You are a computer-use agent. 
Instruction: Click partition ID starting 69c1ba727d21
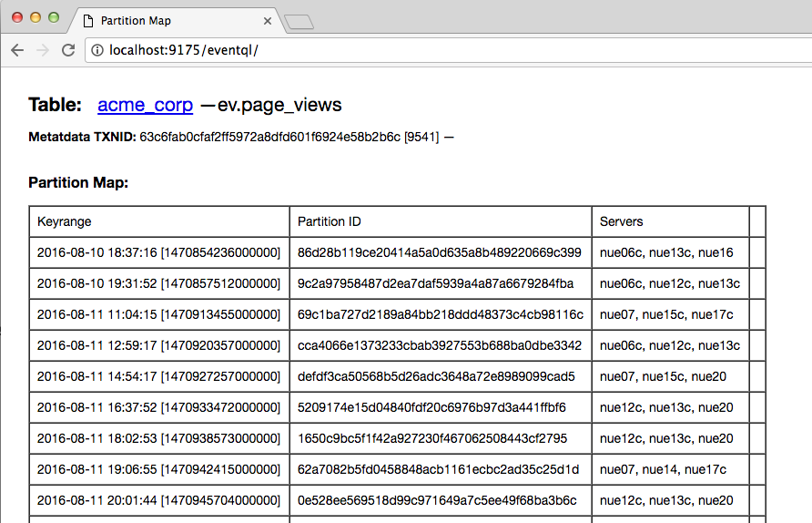441,314
